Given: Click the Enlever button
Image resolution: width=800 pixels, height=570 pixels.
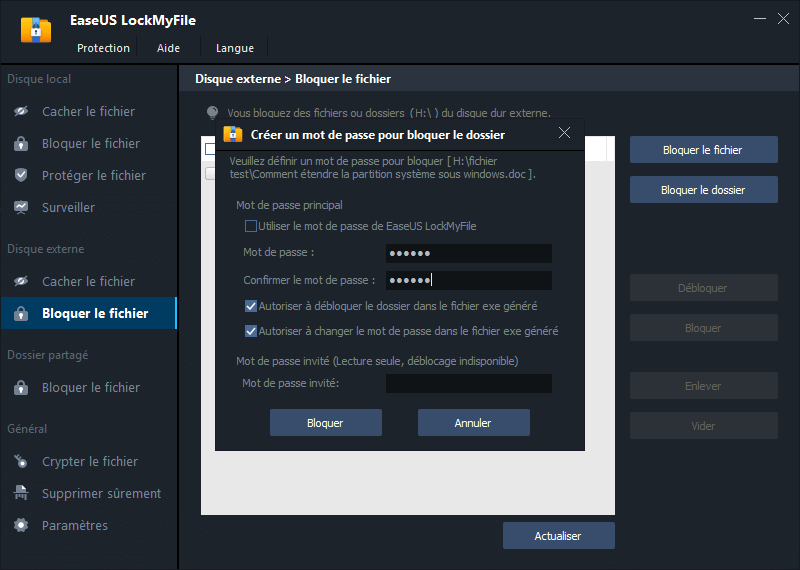Looking at the screenshot, I should 704,386.
